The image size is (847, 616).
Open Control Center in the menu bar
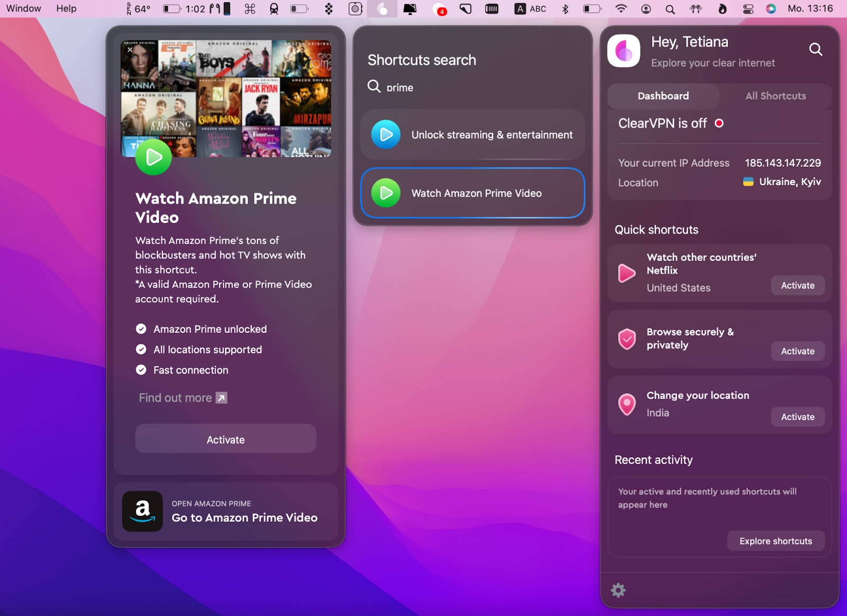point(748,8)
